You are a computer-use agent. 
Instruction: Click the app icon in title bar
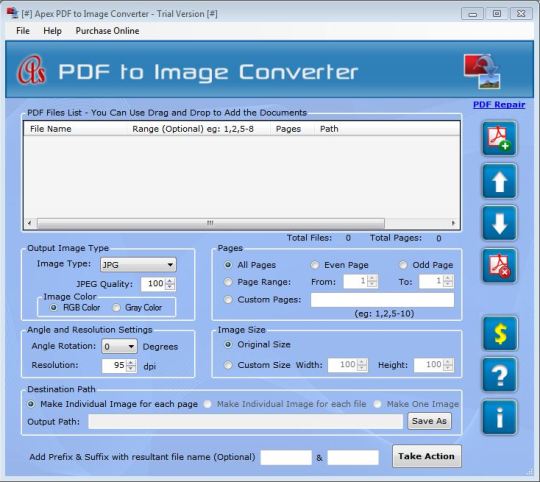pyautogui.click(x=12, y=13)
